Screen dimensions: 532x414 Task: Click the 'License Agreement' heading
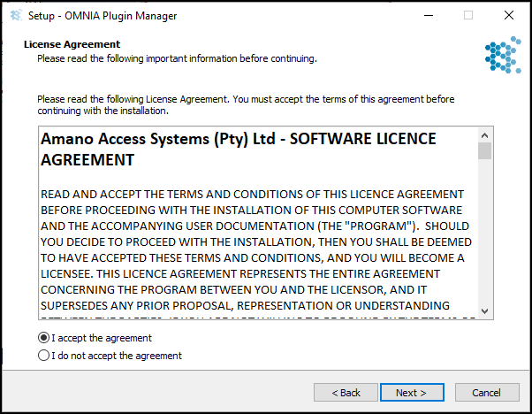coord(72,44)
